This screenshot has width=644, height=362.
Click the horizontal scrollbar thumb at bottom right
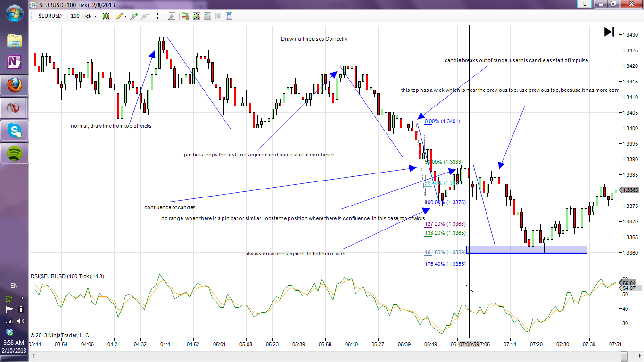coord(624,355)
